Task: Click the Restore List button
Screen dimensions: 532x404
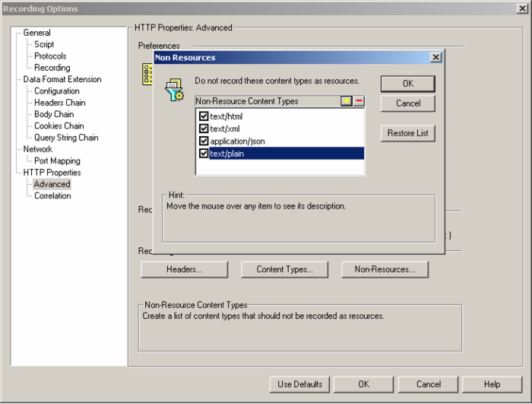Action: [x=407, y=133]
